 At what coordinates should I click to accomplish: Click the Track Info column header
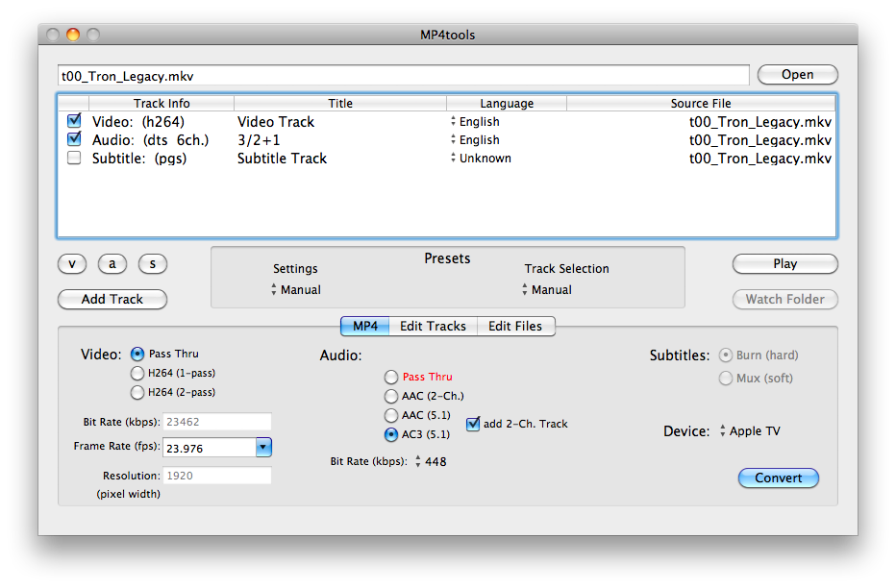(x=162, y=104)
